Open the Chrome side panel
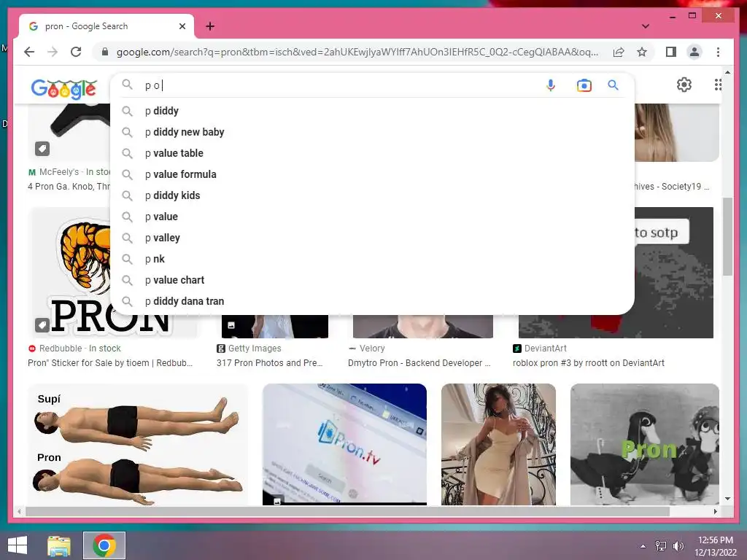747x560 pixels. coord(671,52)
